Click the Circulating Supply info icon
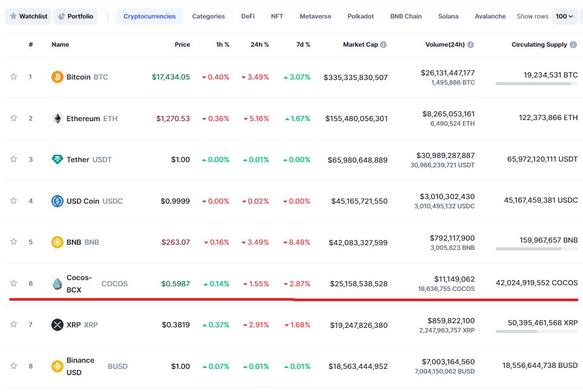This screenshot has width=583, height=392. pyautogui.click(x=573, y=45)
